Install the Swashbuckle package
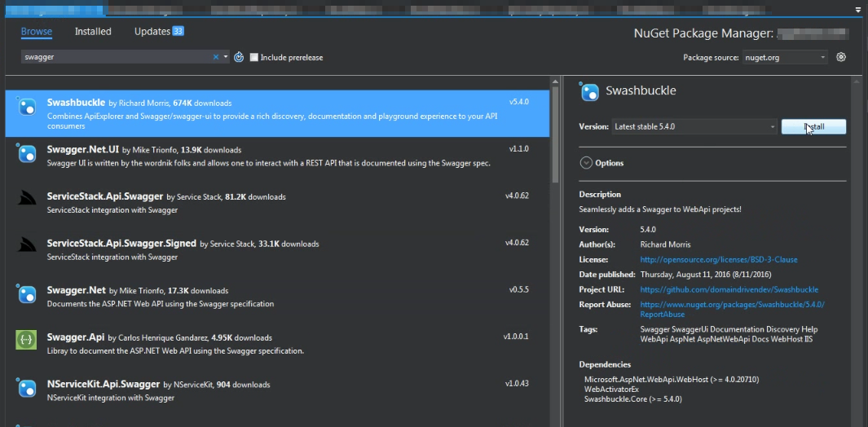Image resolution: width=868 pixels, height=427 pixels. pos(813,127)
